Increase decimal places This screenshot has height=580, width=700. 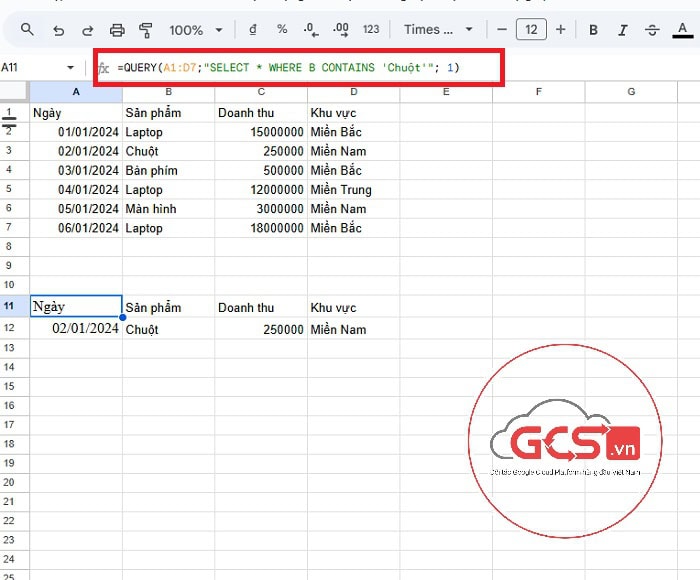coord(340,30)
